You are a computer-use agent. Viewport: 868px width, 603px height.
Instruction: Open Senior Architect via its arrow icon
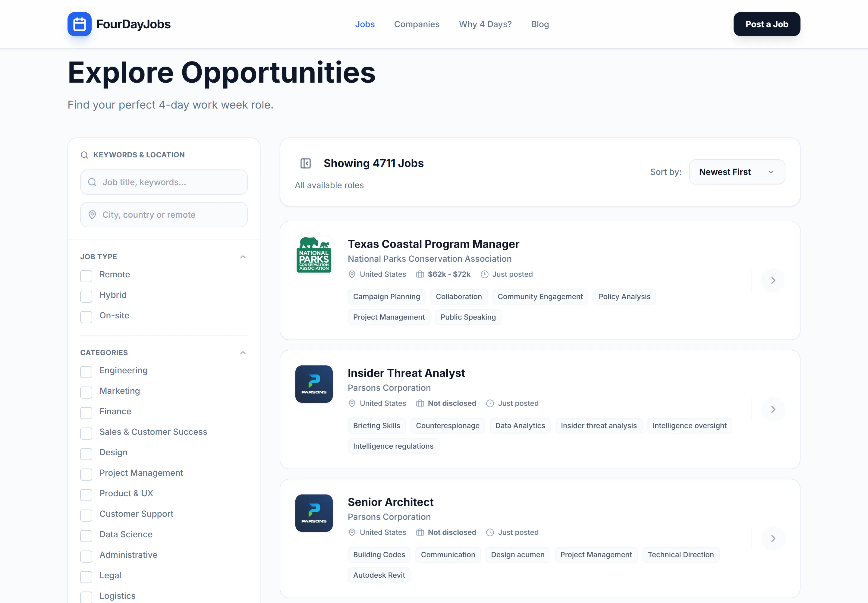tap(773, 538)
